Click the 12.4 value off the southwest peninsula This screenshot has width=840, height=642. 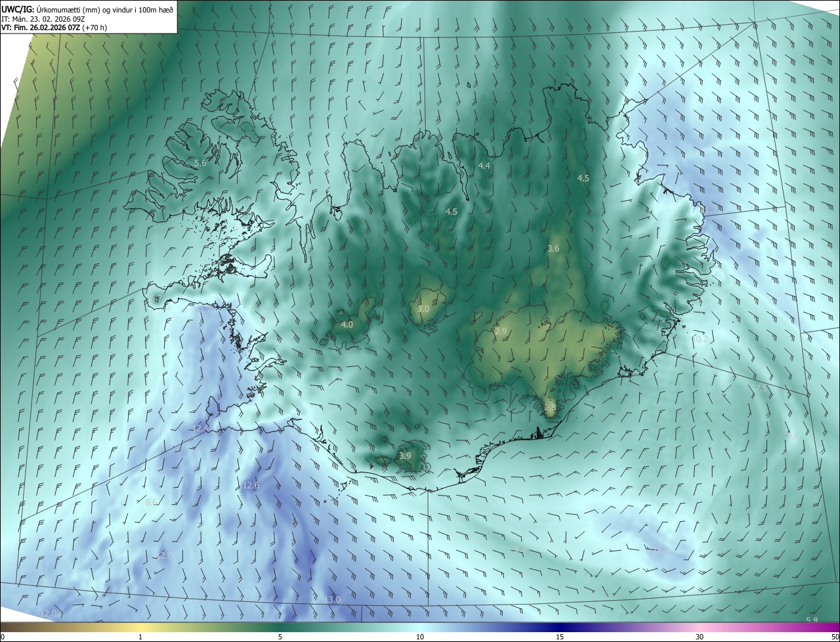[201, 428]
